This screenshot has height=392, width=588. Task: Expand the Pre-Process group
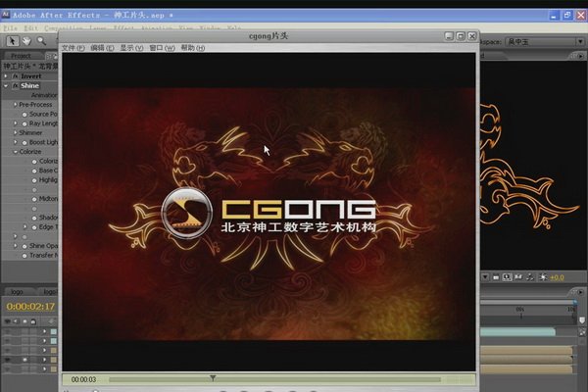14,104
